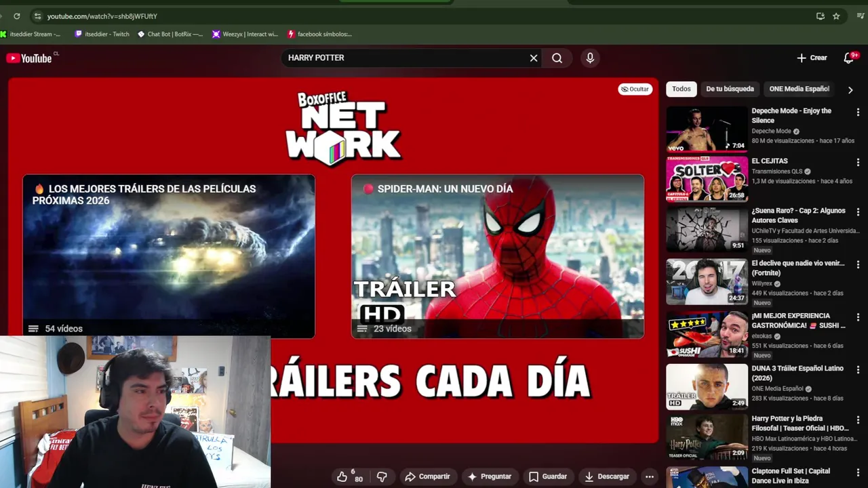This screenshot has width=868, height=488.
Task: Open more actions three-dot menu under video
Action: 650,476
